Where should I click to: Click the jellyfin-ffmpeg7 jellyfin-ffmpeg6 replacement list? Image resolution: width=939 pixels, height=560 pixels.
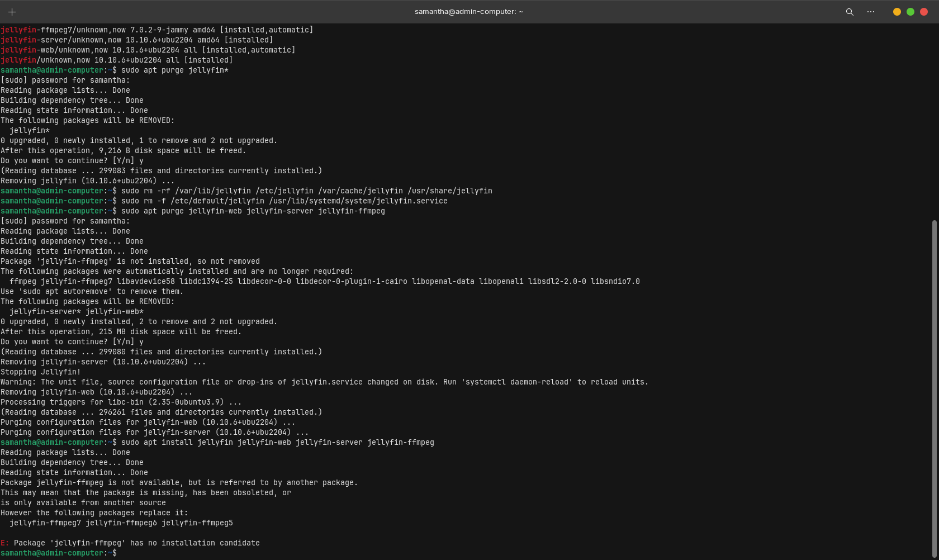[121, 523]
